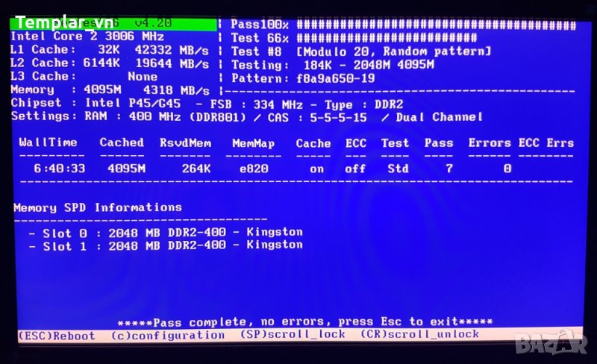This screenshot has width=597, height=364.
Task: Click the Memory SPD Informations heading
Action: click(98, 207)
